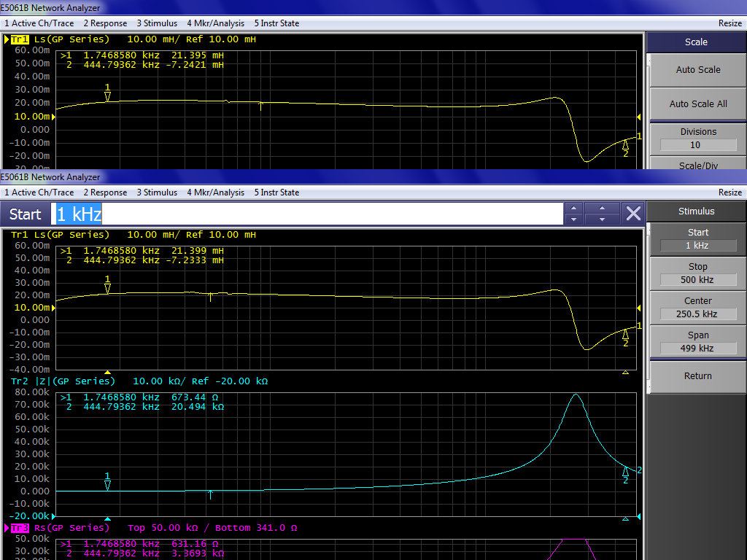Viewport: 747px width, 560px height.
Task: Select marker 2 on the lower window Tr1 trace
Action: pos(625,338)
